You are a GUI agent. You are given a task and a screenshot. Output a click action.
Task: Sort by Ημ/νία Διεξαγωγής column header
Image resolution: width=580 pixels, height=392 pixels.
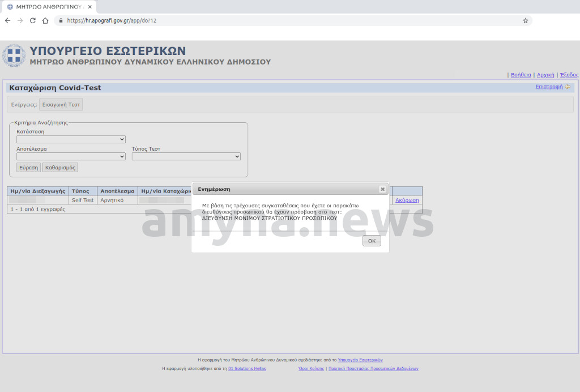click(38, 191)
